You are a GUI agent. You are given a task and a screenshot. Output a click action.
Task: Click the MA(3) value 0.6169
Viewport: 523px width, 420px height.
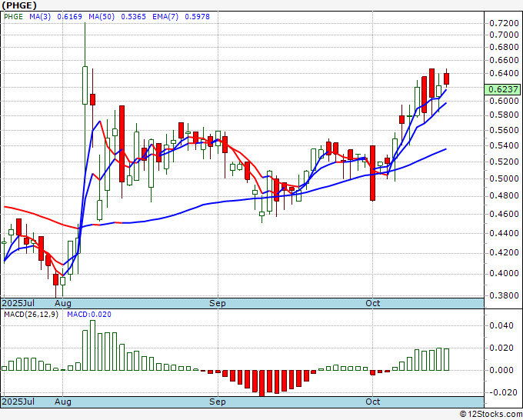[x=69, y=17]
